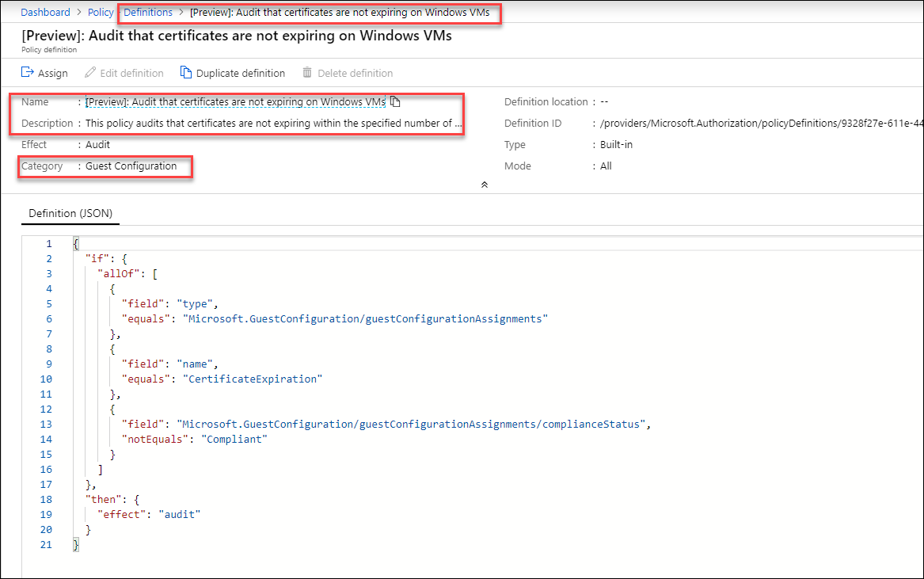Click the "Compliant" string value

click(x=234, y=440)
